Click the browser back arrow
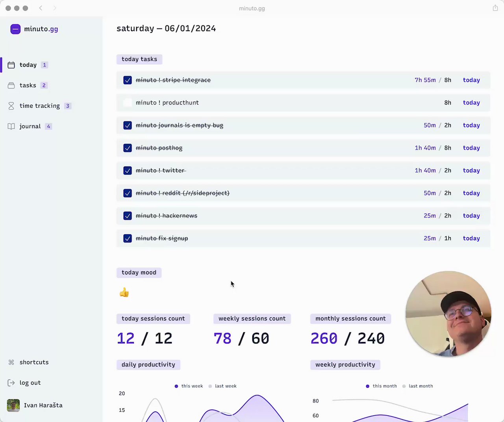The image size is (504, 422). [x=41, y=8]
